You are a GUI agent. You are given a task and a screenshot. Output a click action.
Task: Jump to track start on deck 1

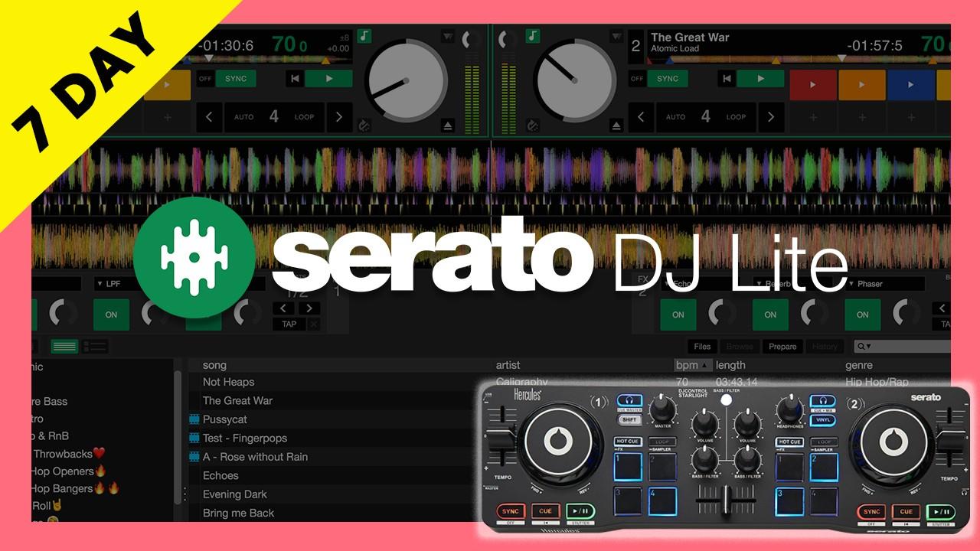(x=295, y=78)
